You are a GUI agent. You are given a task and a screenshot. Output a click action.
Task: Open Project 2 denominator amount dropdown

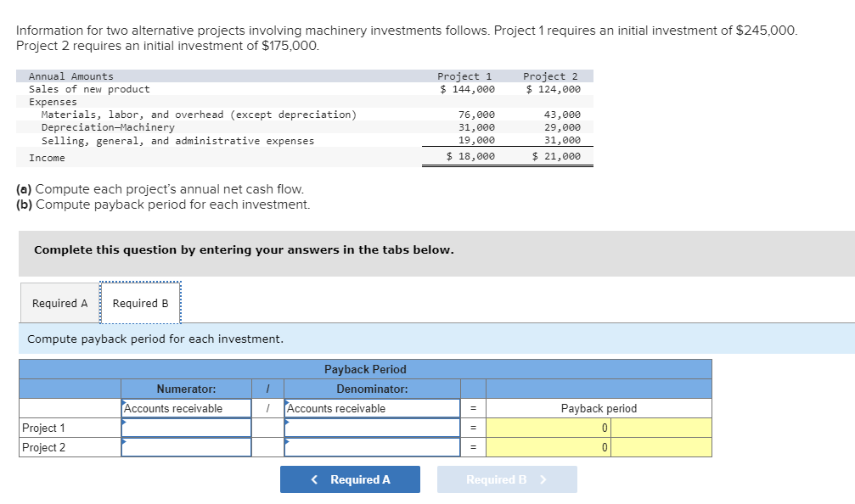371,447
